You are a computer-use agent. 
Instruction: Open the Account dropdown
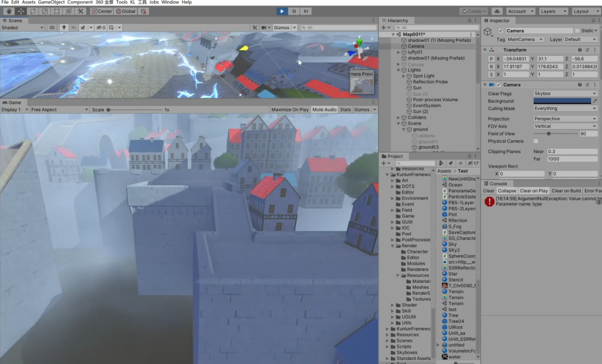click(521, 11)
